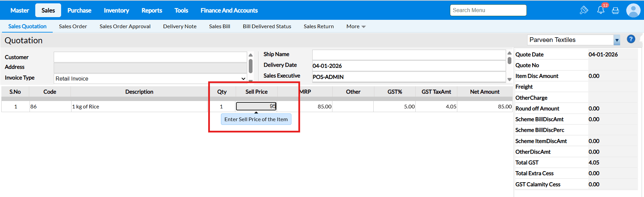
Task: Open the Sales Return tab
Action: click(319, 27)
